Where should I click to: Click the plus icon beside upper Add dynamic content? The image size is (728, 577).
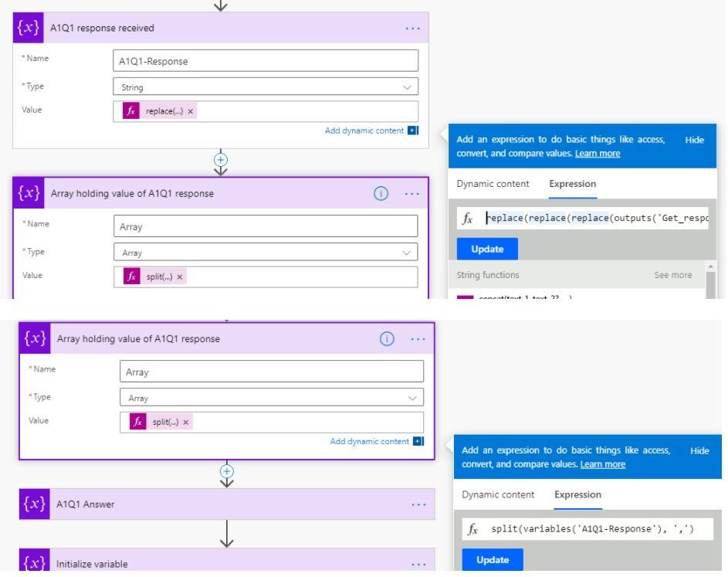413,131
